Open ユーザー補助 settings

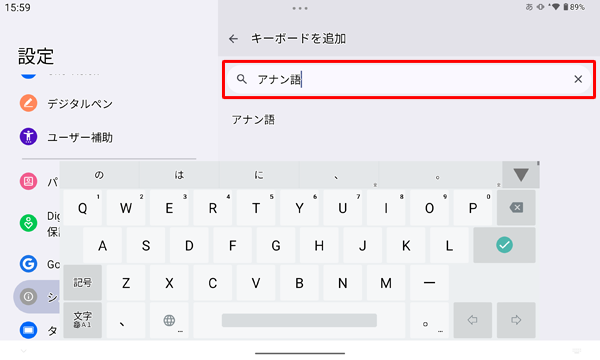(x=80, y=137)
